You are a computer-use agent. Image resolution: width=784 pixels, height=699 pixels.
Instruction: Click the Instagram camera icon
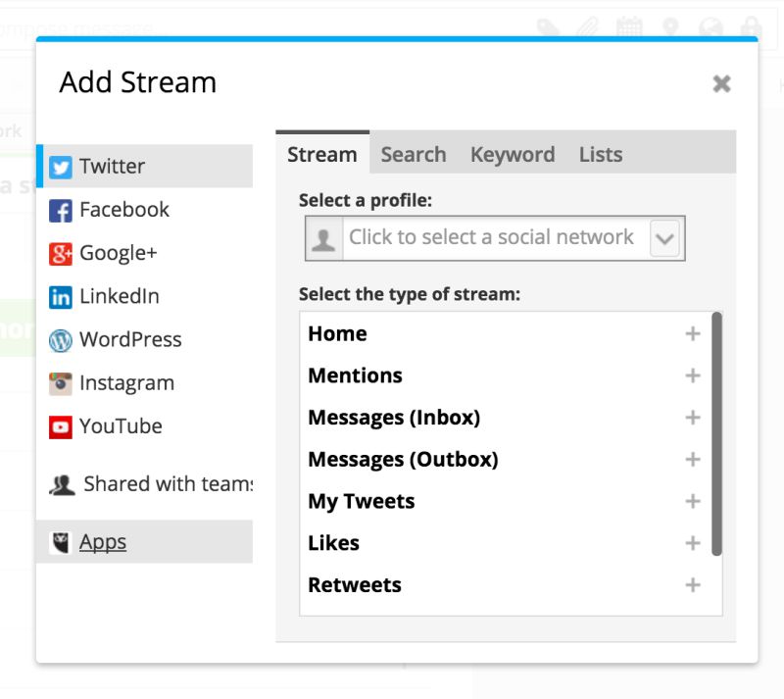[x=61, y=383]
